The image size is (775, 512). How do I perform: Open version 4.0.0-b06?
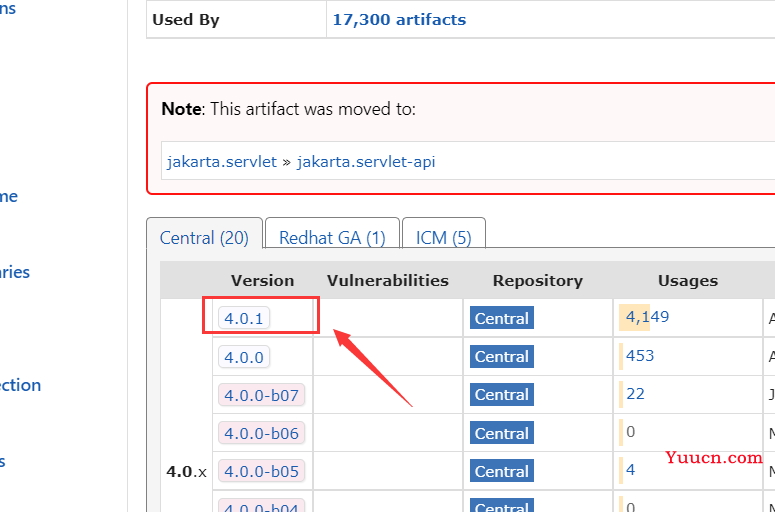[261, 433]
